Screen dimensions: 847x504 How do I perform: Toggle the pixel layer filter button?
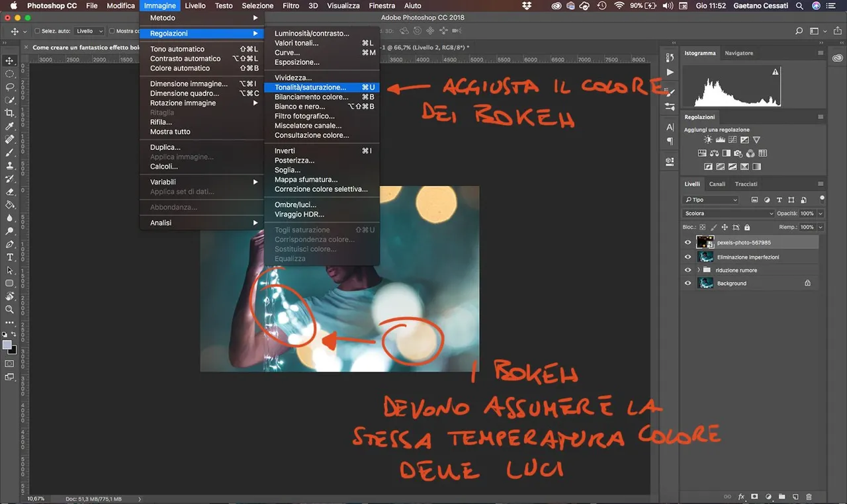tap(754, 200)
